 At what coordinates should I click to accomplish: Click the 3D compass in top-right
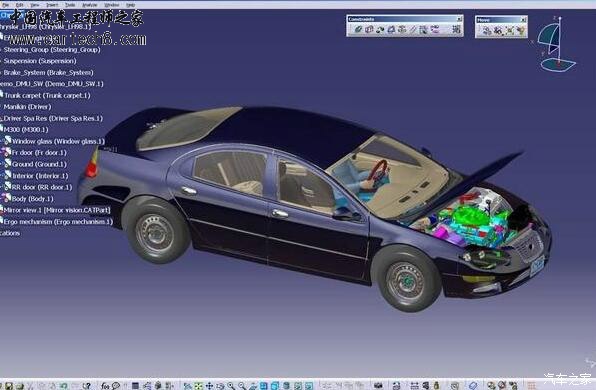[x=556, y=45]
